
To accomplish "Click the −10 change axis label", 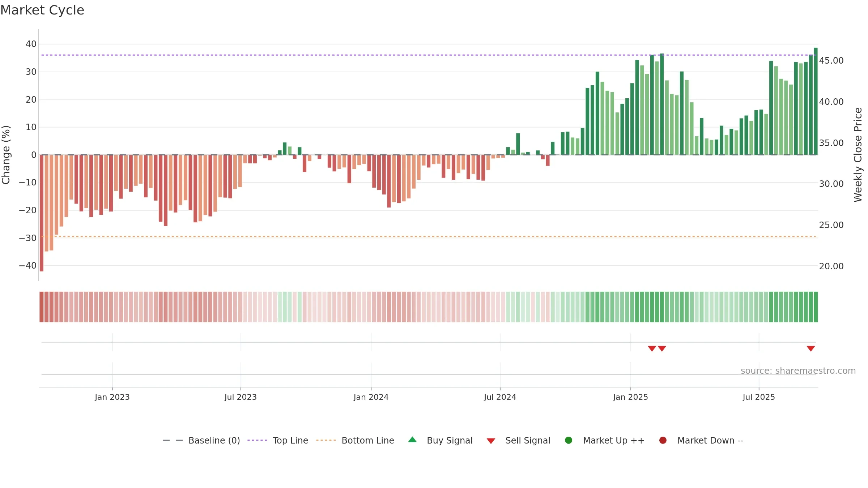I will click(x=28, y=182).
